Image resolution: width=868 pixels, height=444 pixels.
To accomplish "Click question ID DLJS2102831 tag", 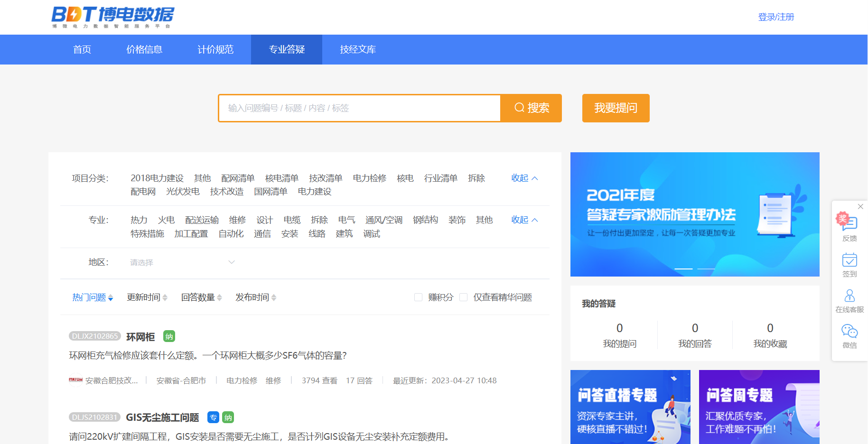I will (x=94, y=417).
